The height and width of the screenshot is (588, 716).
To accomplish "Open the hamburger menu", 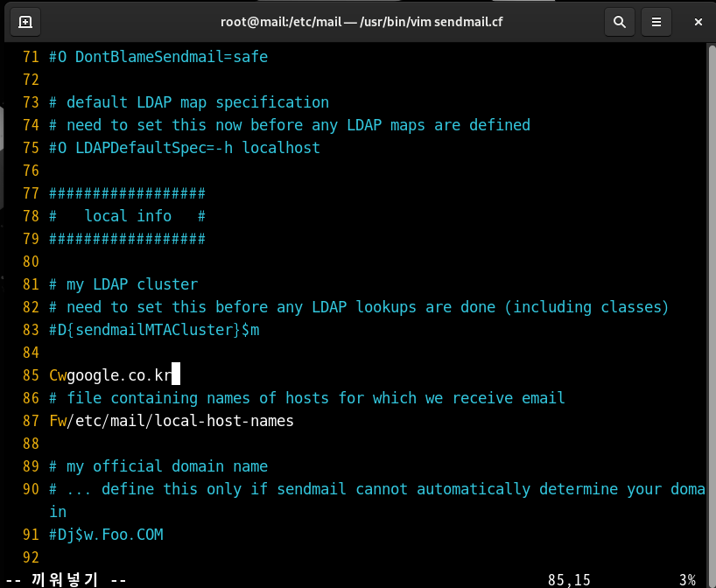I will (x=656, y=22).
